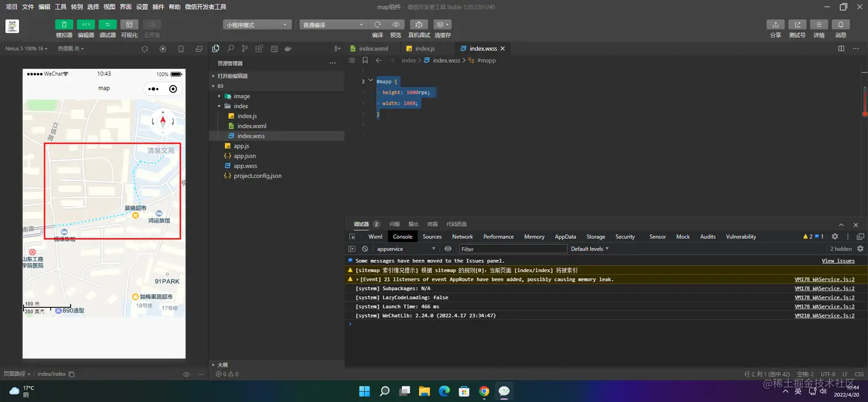Open the Default levels dropdown
This screenshot has height=402, width=868.
tap(590, 249)
